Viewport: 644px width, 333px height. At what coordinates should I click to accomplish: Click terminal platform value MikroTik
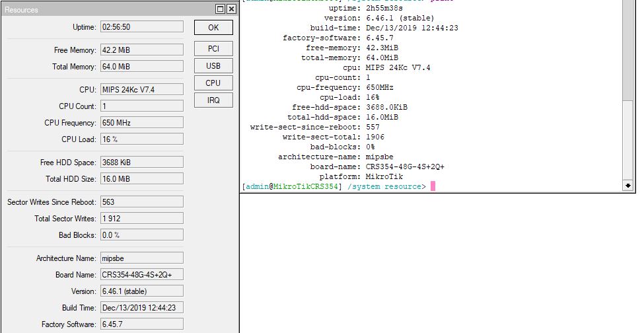(384, 176)
